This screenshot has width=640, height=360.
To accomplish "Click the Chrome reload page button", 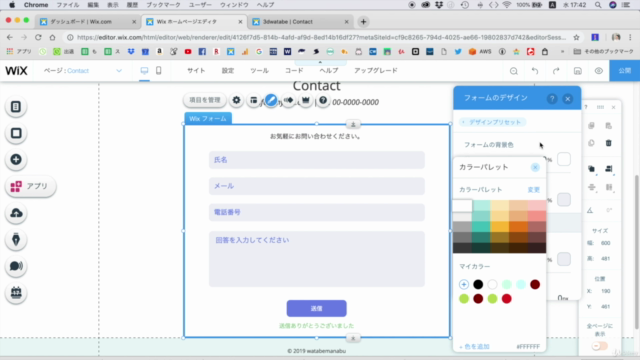I will click(38, 37).
